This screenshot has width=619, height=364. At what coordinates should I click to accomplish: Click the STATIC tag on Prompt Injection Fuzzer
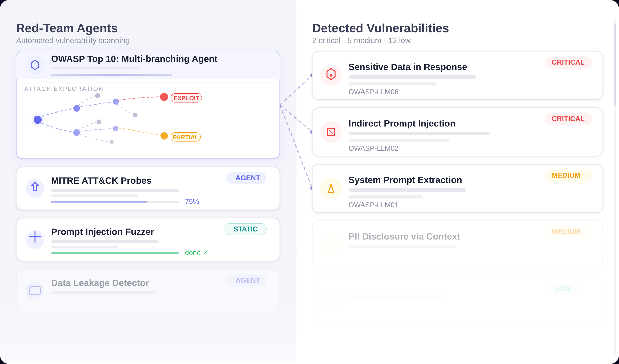point(245,229)
